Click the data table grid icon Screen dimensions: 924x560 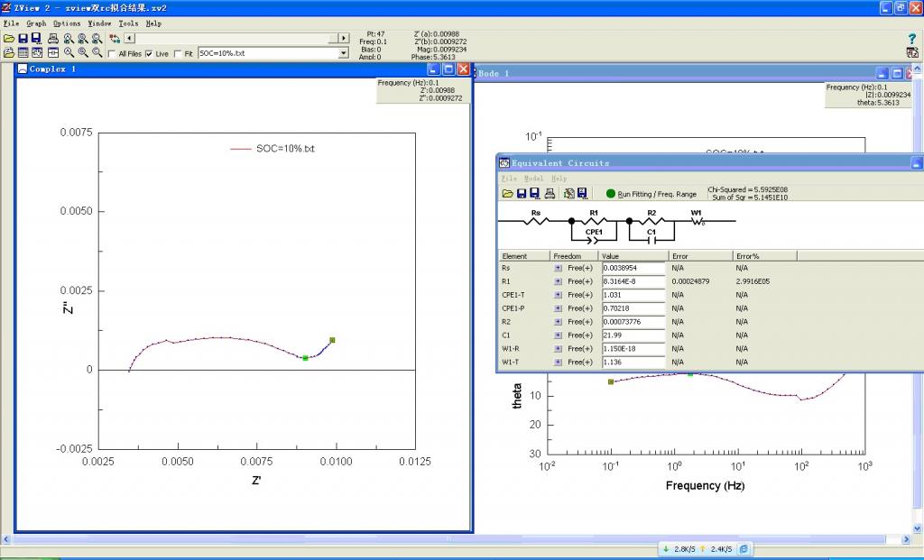(x=23, y=52)
